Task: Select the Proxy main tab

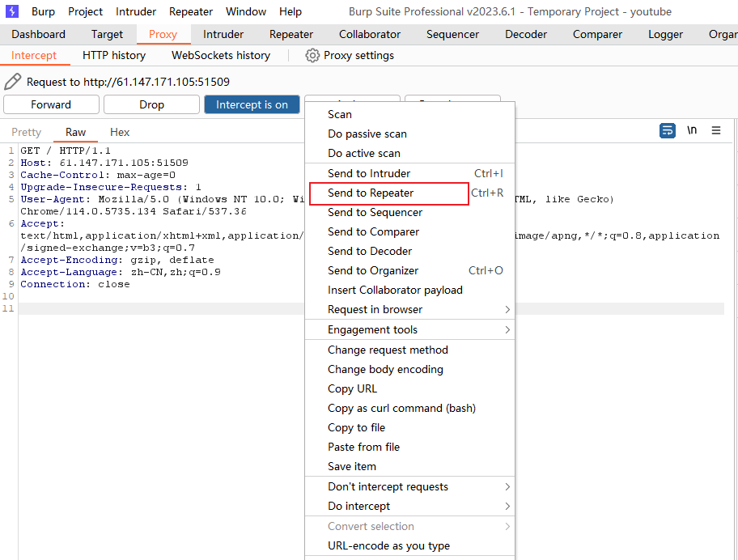Action: point(163,34)
